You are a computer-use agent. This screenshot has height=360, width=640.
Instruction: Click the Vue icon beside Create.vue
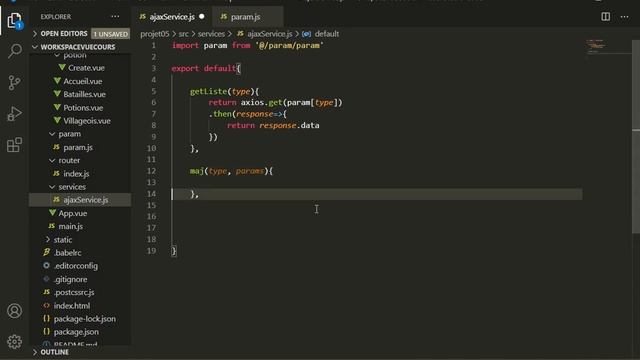62,67
